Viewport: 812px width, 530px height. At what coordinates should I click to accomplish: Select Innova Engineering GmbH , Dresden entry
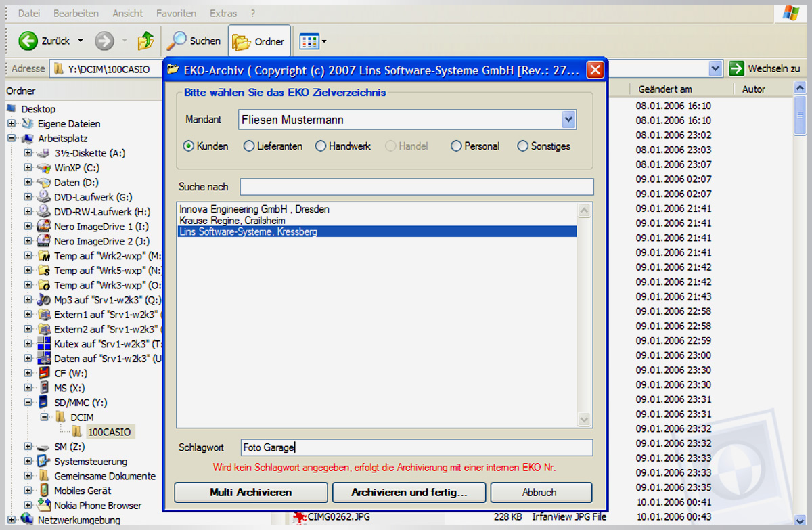click(x=254, y=210)
